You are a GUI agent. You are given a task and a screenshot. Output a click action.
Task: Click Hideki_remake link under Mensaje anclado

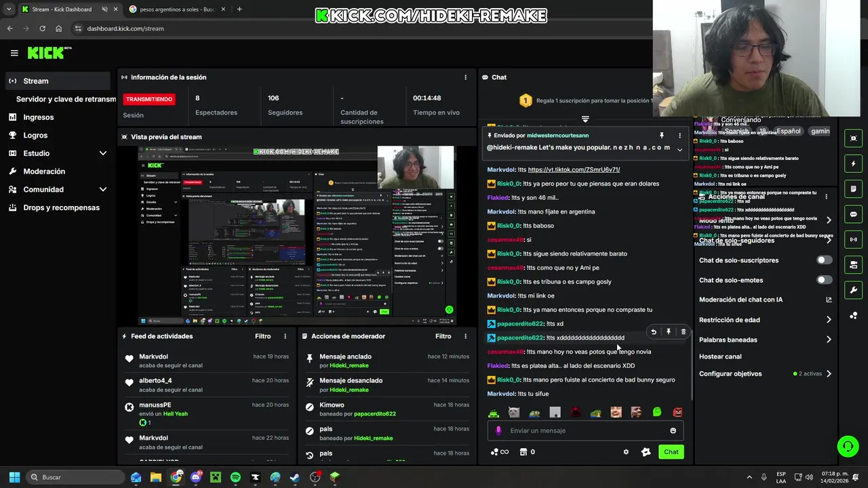(349, 365)
